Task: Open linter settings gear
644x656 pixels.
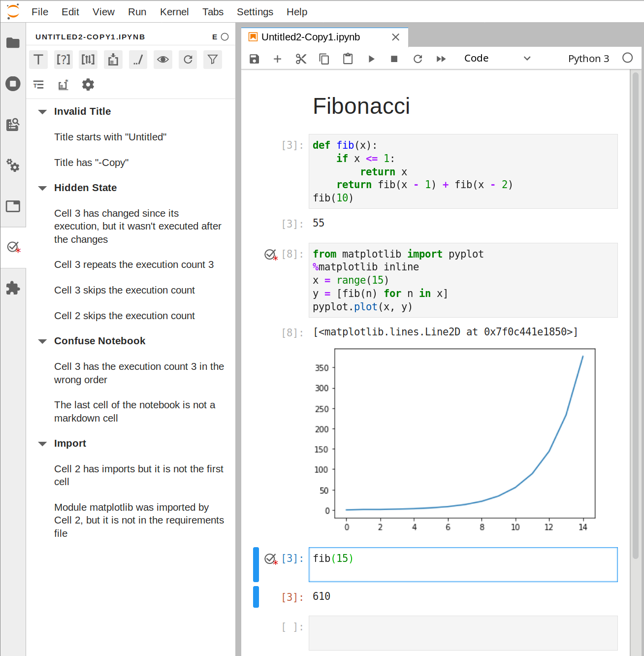Action: coord(88,85)
